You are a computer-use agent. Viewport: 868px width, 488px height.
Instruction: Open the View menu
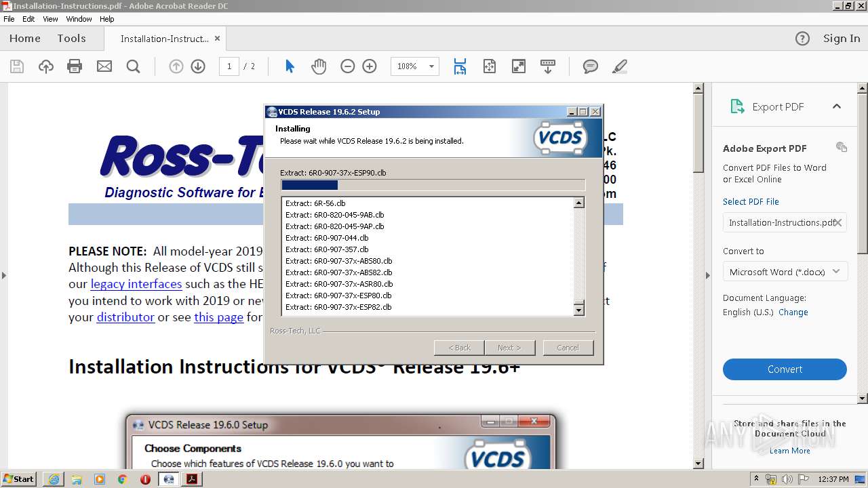pyautogui.click(x=50, y=19)
